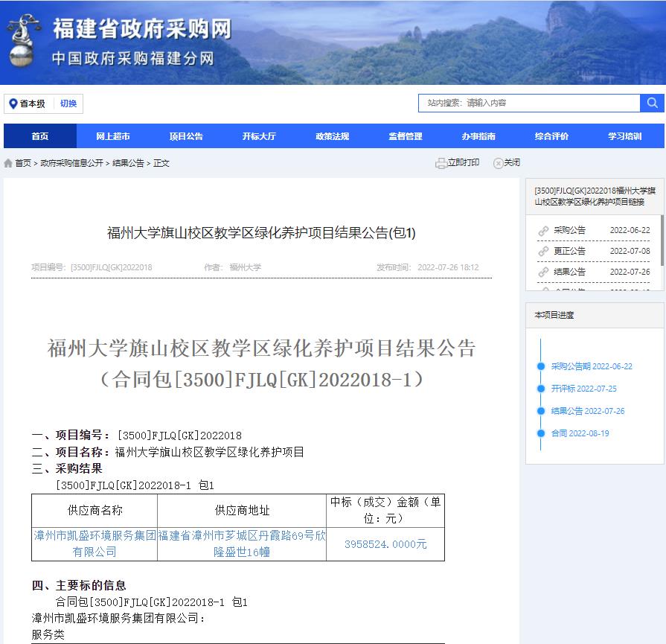Click the 中标（成交）金额 column header
This screenshot has height=644, width=666.
(x=385, y=511)
